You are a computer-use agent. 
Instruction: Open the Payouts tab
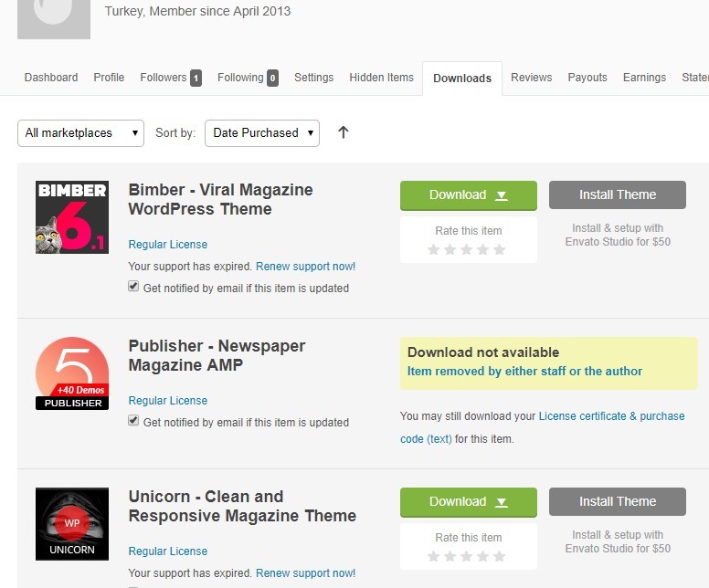pyautogui.click(x=587, y=78)
